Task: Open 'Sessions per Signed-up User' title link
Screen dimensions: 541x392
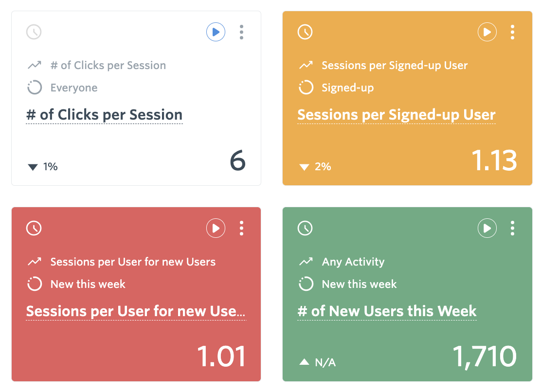Action: [x=396, y=115]
